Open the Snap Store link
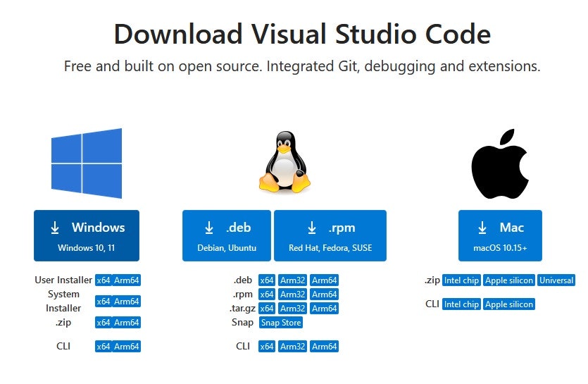 (x=281, y=323)
